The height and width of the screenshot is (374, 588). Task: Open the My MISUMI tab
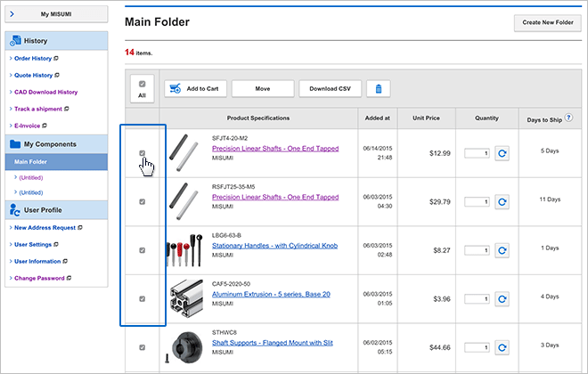click(56, 14)
